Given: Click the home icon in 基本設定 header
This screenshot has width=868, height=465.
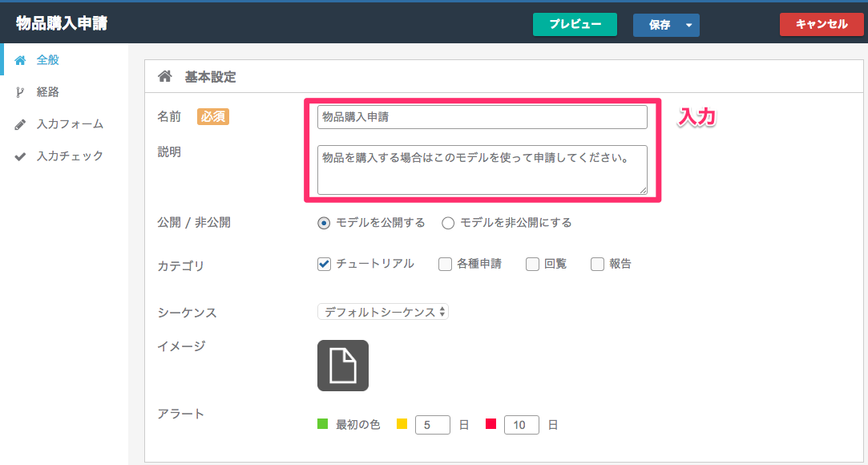Looking at the screenshot, I should pos(165,76).
